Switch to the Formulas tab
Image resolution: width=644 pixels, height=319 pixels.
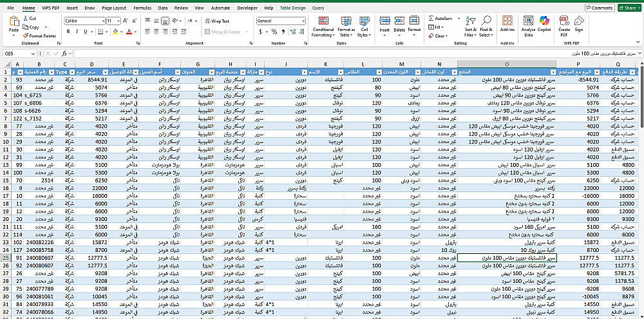(x=144, y=8)
